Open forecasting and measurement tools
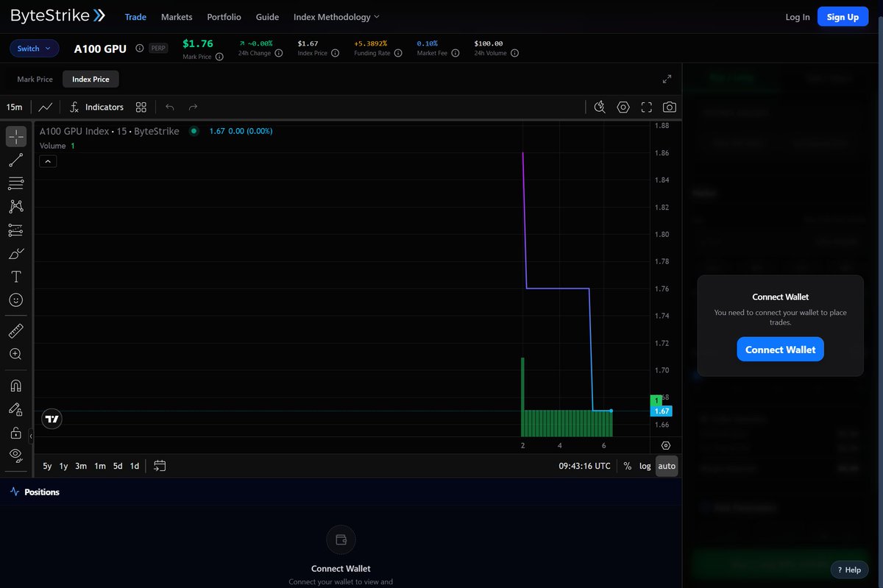The image size is (883, 588). coord(15,230)
